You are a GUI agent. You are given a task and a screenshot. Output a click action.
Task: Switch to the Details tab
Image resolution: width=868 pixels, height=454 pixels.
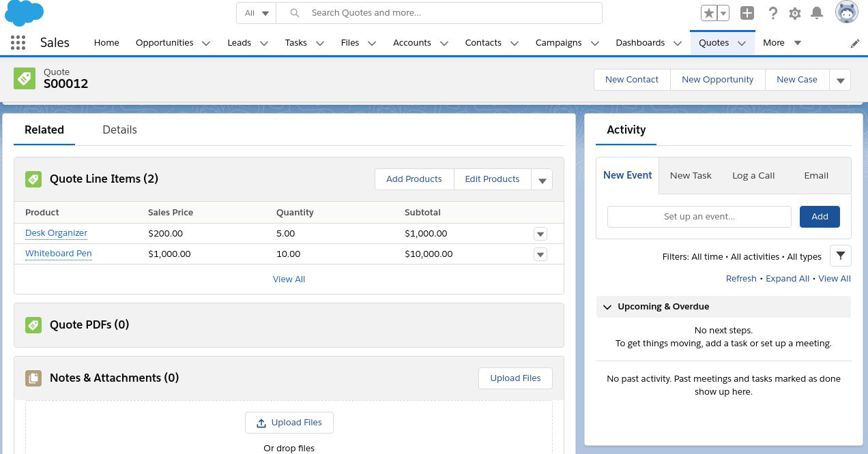119,130
